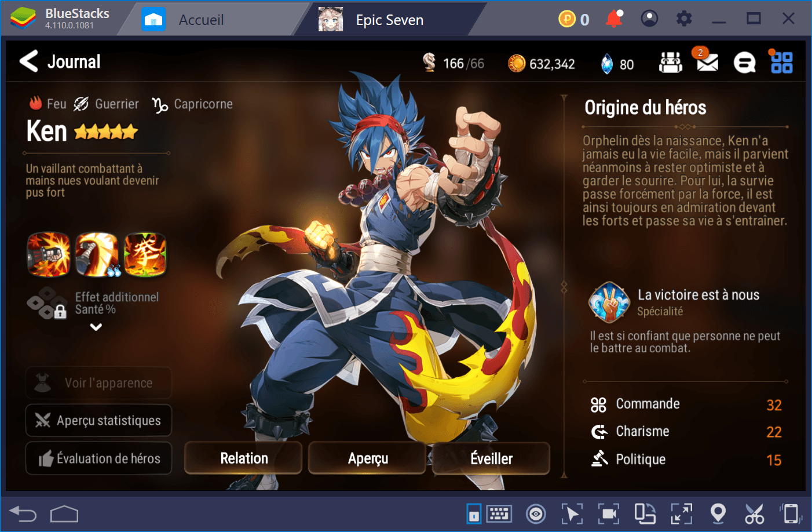The image size is (812, 532).
Task: Open BlueStacks account profile icon
Action: [x=649, y=19]
